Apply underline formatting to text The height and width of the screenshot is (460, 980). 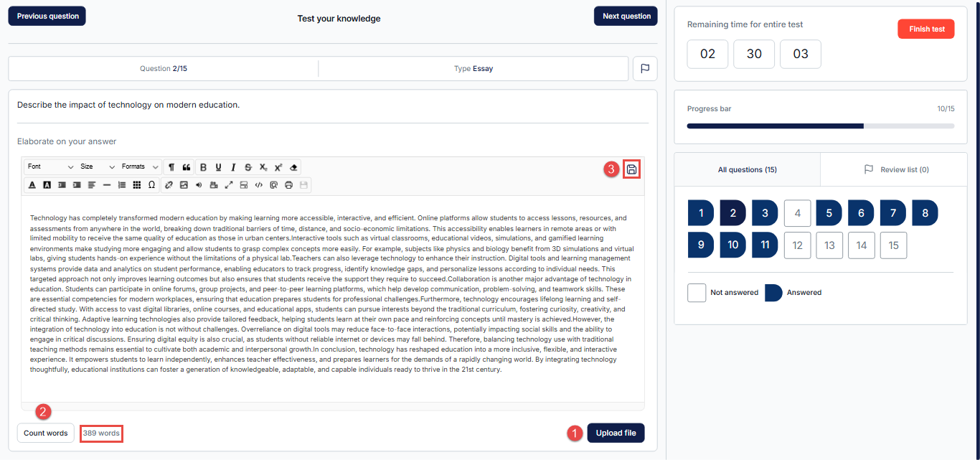coord(218,167)
